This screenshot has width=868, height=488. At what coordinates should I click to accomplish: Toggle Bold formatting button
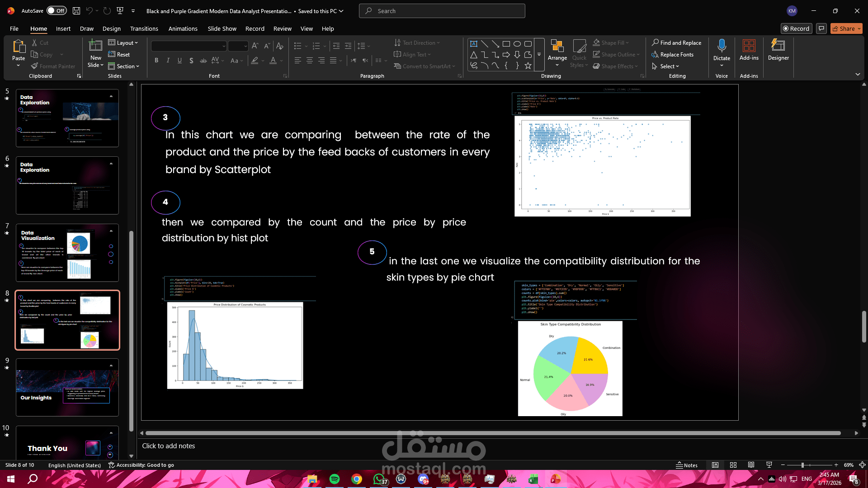click(156, 61)
